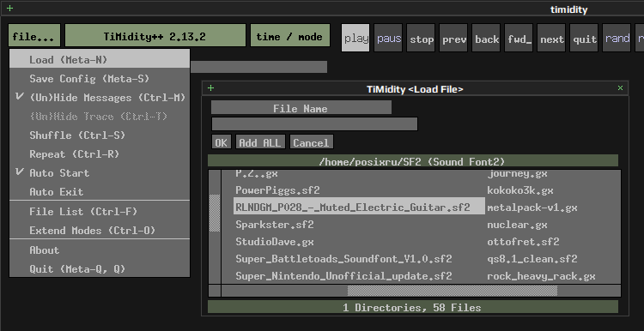Toggle the Auto Start option
Image resolution: width=644 pixels, height=331 pixels.
tap(100, 173)
